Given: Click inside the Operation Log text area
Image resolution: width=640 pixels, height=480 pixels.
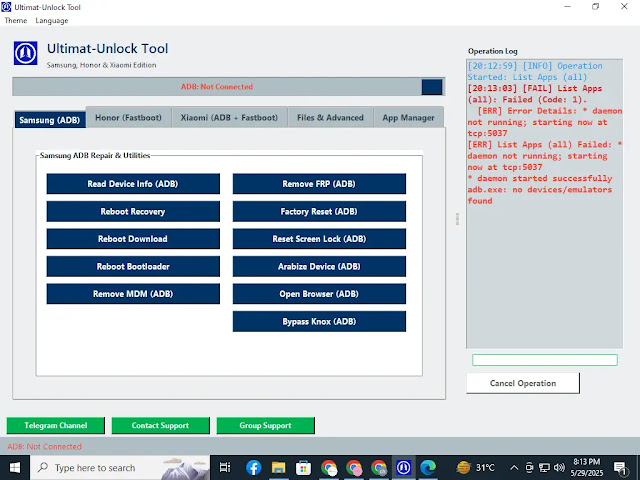Looking at the screenshot, I should coord(544,203).
